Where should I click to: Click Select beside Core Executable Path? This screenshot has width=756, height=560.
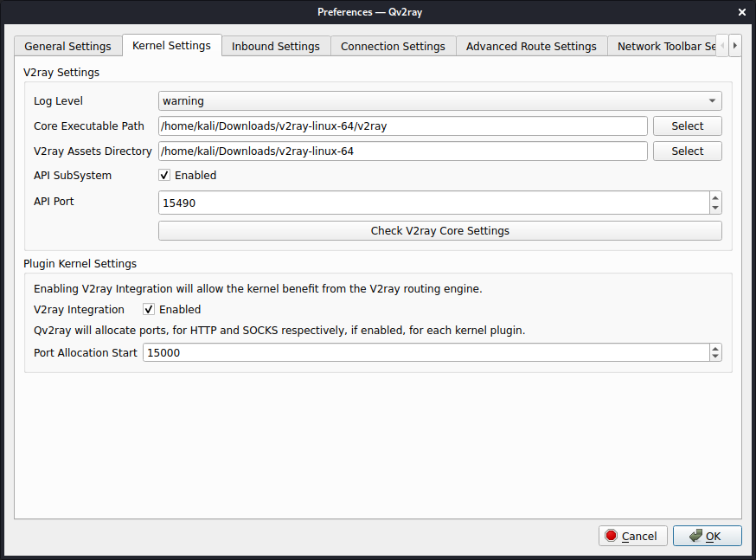[687, 126]
